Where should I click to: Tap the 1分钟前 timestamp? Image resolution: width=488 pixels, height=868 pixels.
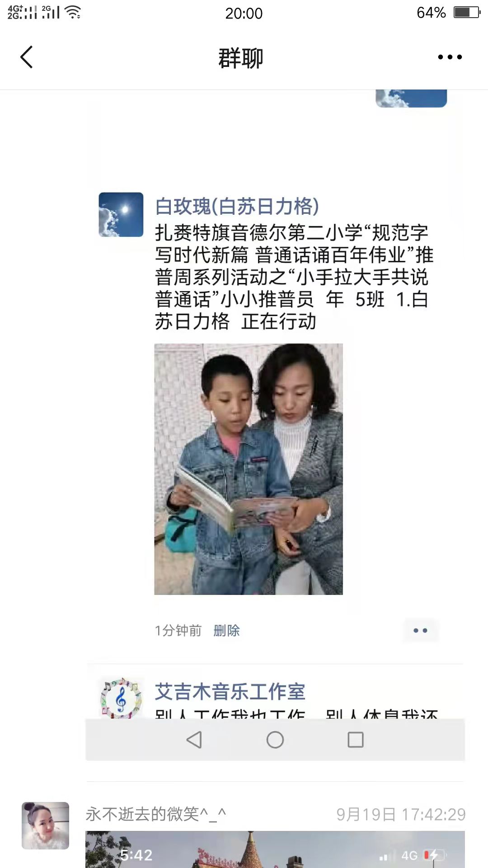pyautogui.click(x=178, y=630)
